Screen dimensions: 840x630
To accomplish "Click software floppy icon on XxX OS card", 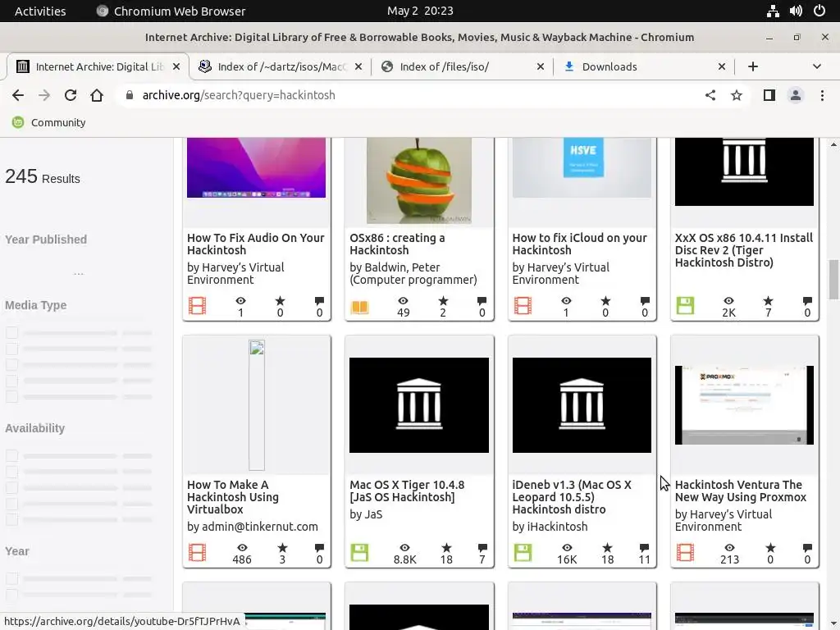I will click(x=685, y=306).
